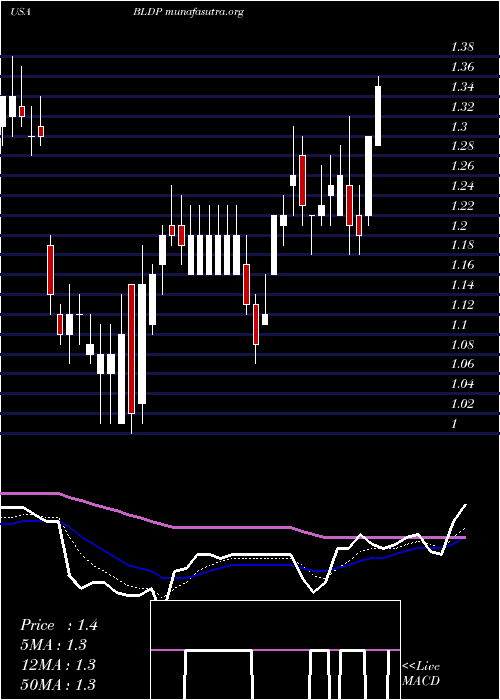The height and width of the screenshot is (700, 500).
Task: Click the 1.16 price axis label
Action: point(462,265)
